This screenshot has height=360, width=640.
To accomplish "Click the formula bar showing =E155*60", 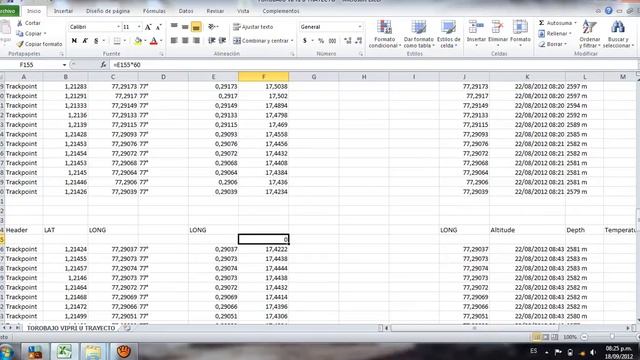I will coord(373,65).
